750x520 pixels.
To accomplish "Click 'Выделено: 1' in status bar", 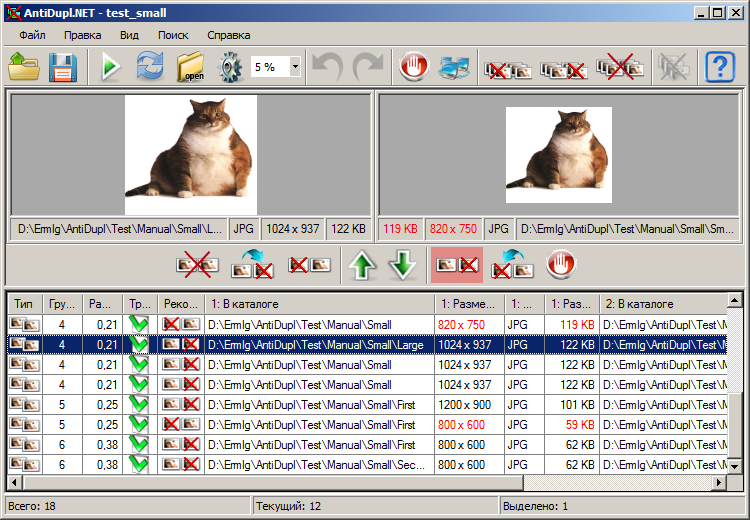I will [536, 506].
